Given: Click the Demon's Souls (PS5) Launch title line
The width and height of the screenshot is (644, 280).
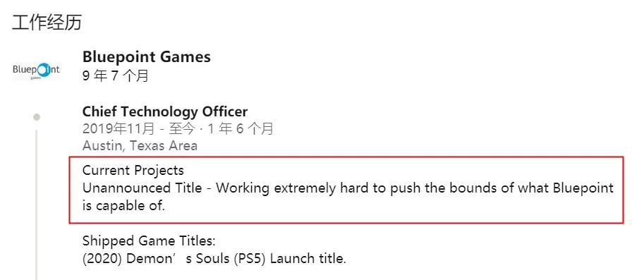Looking at the screenshot, I should pyautogui.click(x=214, y=259).
